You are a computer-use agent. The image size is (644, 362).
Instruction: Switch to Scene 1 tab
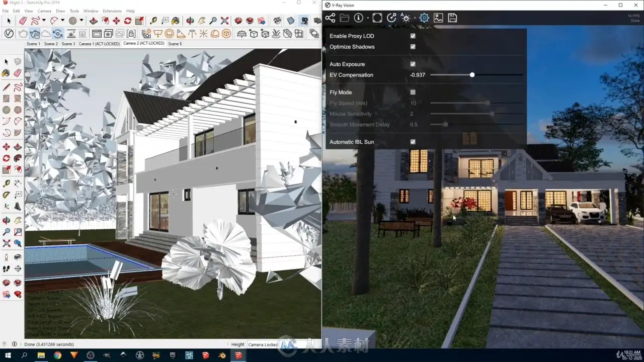33,44
